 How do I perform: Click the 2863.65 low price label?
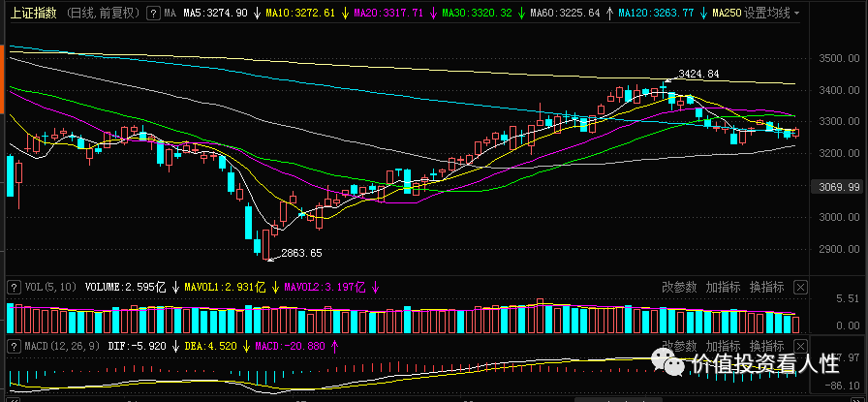point(301,253)
